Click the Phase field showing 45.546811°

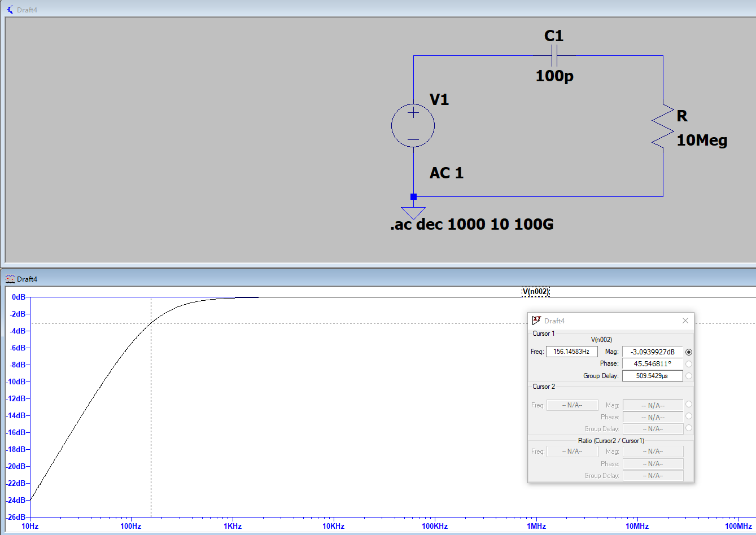(653, 364)
